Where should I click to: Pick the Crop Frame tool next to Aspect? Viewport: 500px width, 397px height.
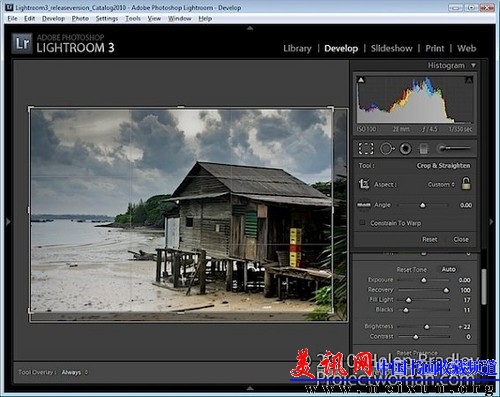364,184
